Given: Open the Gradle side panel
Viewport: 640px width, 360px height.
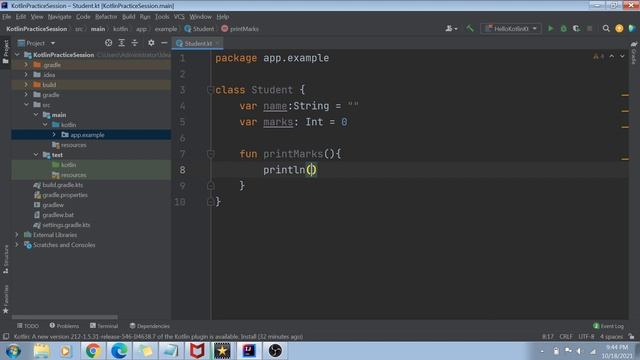Looking at the screenshot, I should (634, 52).
